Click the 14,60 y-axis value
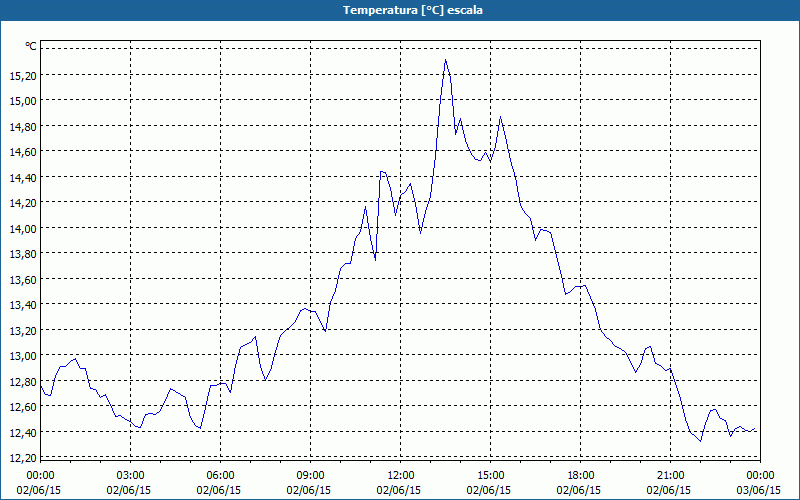This screenshot has width=800, height=500. pos(23,152)
